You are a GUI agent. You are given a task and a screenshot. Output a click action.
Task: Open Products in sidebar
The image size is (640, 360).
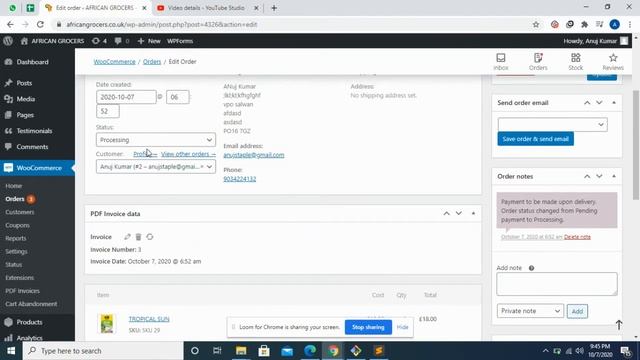(x=29, y=322)
